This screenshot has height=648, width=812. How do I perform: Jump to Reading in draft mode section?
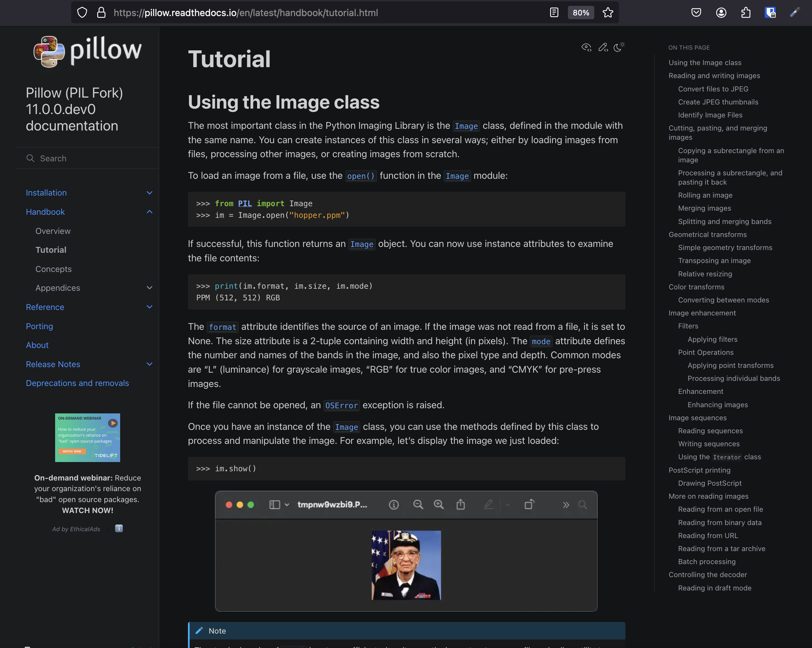(714, 588)
